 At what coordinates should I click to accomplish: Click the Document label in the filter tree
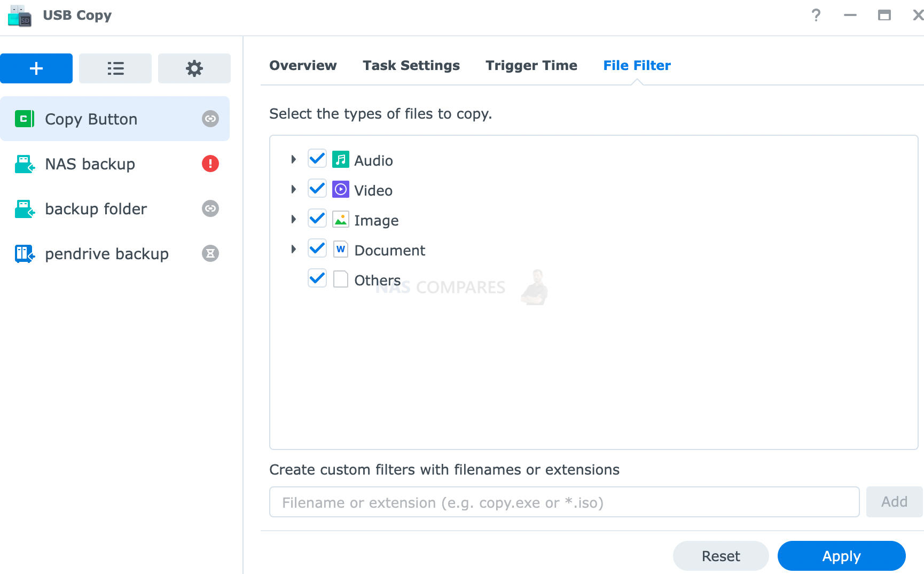390,250
